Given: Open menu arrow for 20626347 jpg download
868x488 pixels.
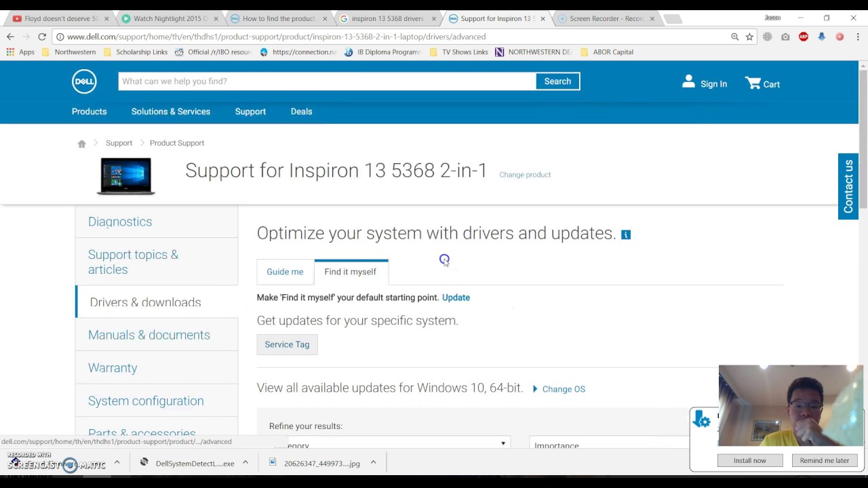Looking at the screenshot, I should coord(373,463).
